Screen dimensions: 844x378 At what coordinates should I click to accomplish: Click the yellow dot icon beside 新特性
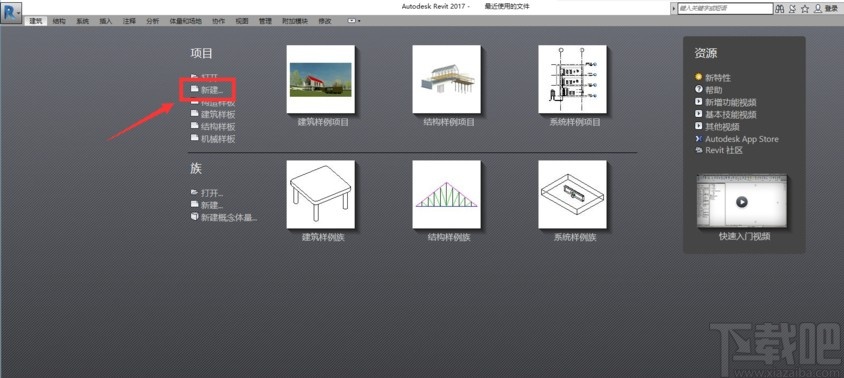pyautogui.click(x=699, y=77)
